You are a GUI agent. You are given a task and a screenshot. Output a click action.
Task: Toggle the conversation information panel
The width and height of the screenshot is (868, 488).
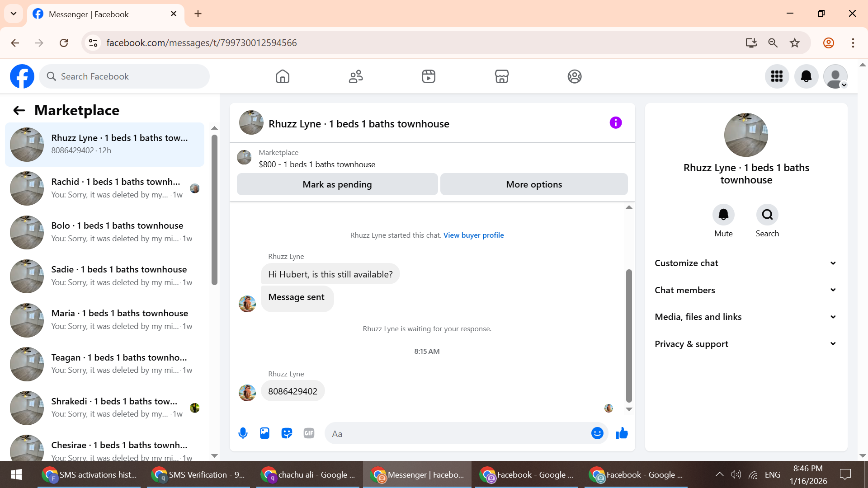pos(615,122)
